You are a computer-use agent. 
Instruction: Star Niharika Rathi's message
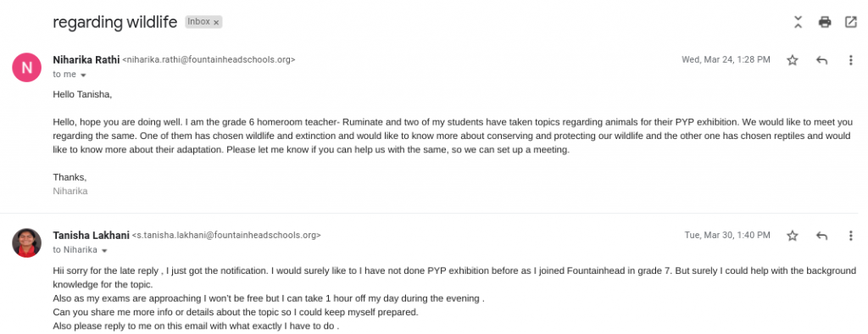(793, 60)
